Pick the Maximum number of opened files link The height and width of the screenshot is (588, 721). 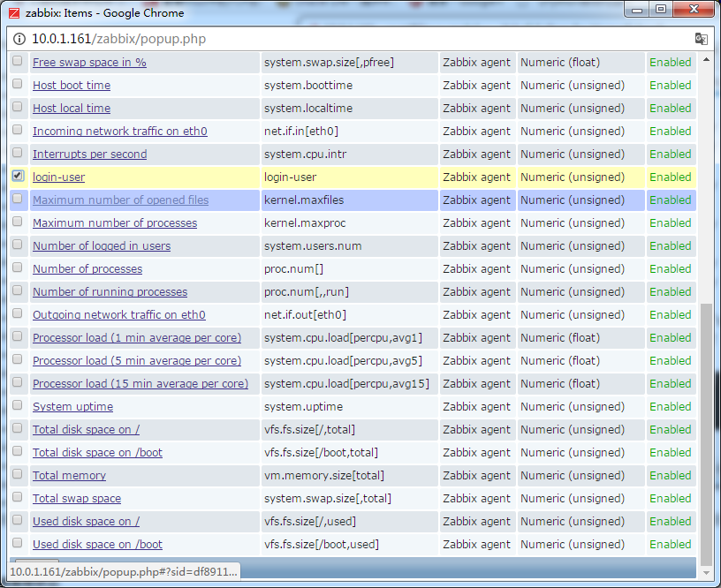point(120,200)
